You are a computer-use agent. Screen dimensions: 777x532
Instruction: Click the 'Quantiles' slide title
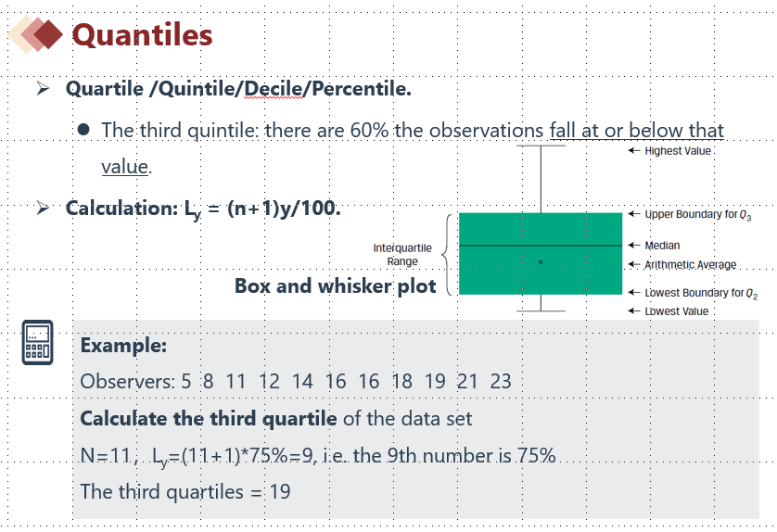[x=142, y=35]
